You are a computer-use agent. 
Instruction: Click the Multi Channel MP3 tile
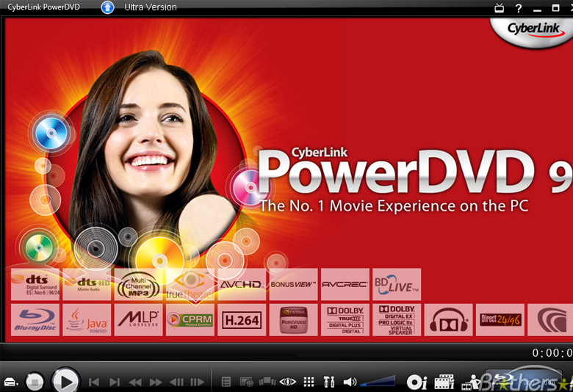click(x=139, y=285)
